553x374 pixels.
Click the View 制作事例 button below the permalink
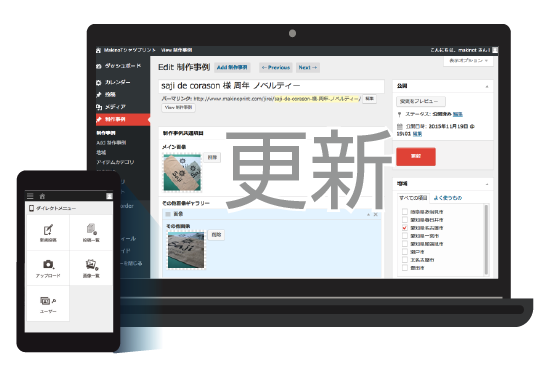coord(178,108)
